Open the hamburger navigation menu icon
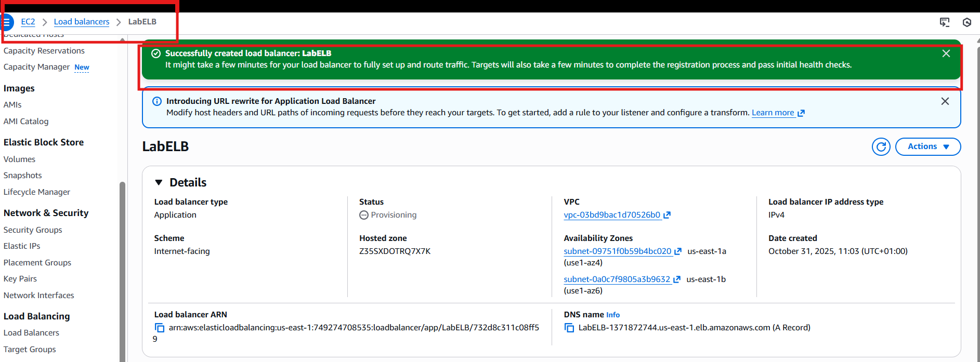 tap(7, 22)
